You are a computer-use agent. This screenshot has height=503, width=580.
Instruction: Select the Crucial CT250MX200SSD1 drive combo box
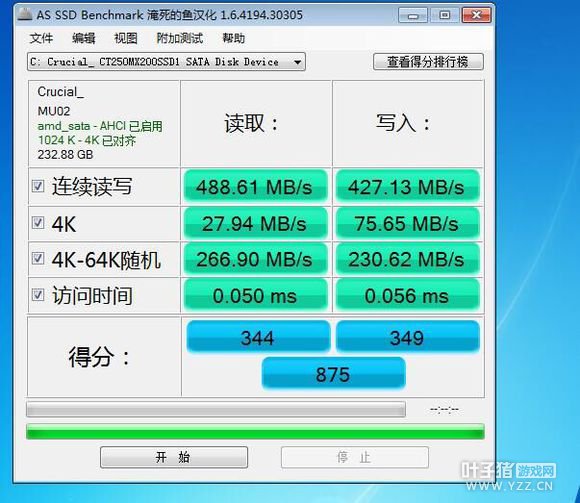click(x=166, y=62)
